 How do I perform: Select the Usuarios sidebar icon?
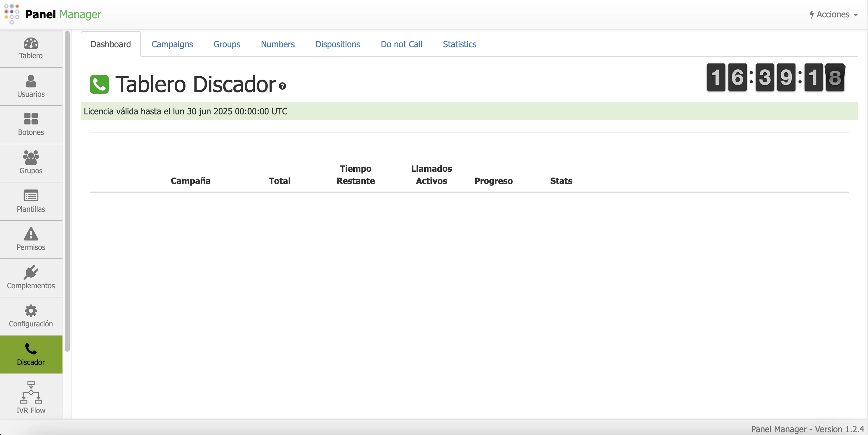pyautogui.click(x=31, y=86)
